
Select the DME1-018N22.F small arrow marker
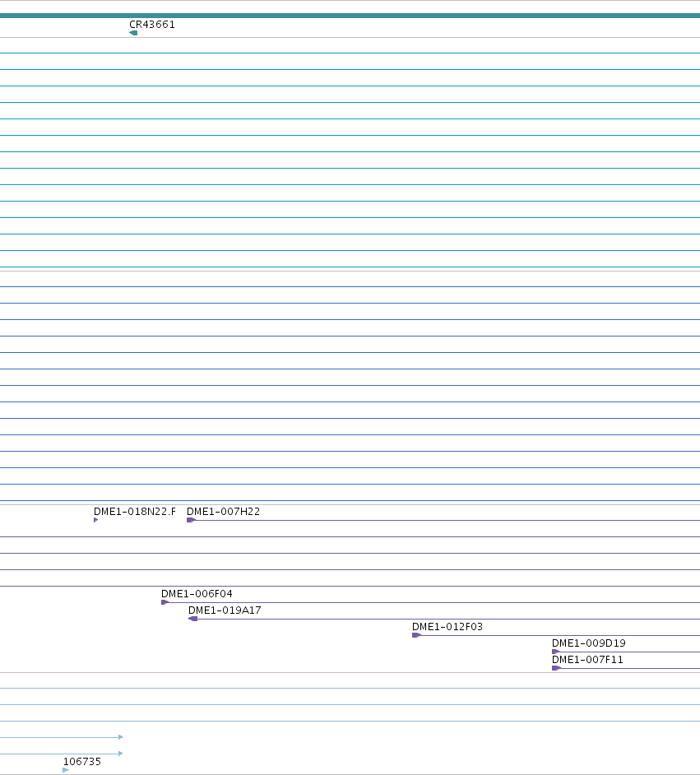[96, 520]
